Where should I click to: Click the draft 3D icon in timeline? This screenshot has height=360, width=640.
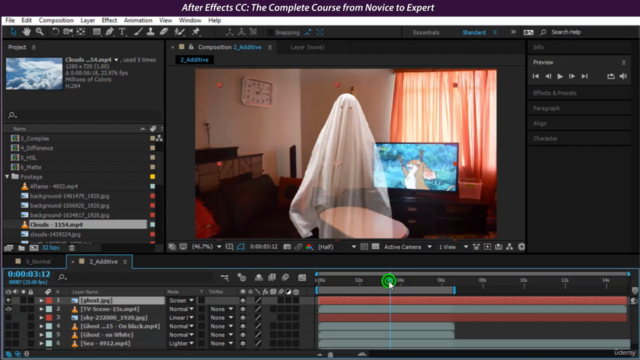click(242, 278)
